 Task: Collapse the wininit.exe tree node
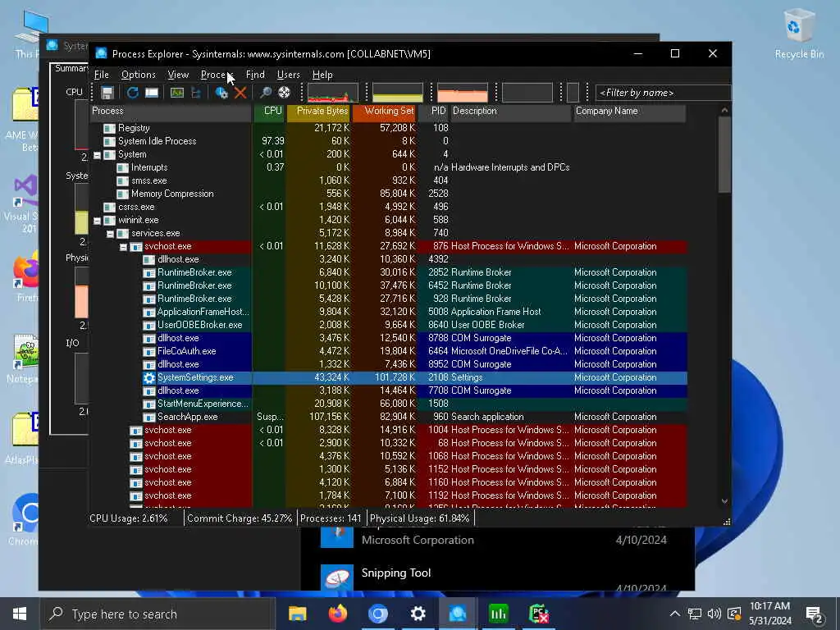[x=97, y=221]
